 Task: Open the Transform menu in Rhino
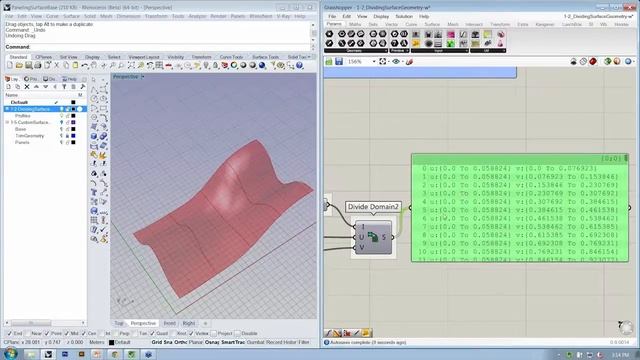pos(156,16)
